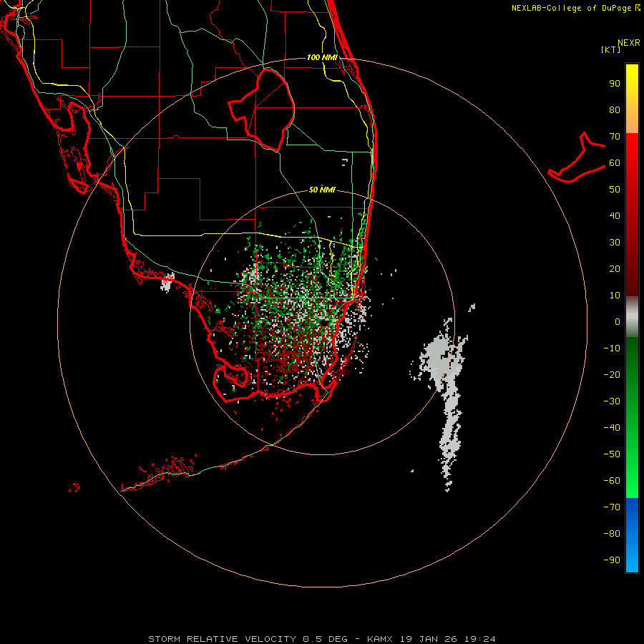The height and width of the screenshot is (644, 644).
Task: Click the -90 value on velocity scale
Action: (x=612, y=560)
